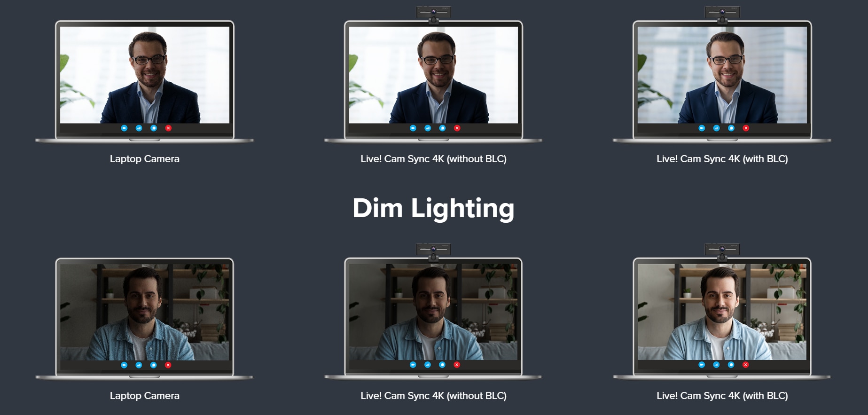Click webcam mounted above suited man's with-BLC laptop
Viewport: 868px width, 415px height.
point(722,14)
